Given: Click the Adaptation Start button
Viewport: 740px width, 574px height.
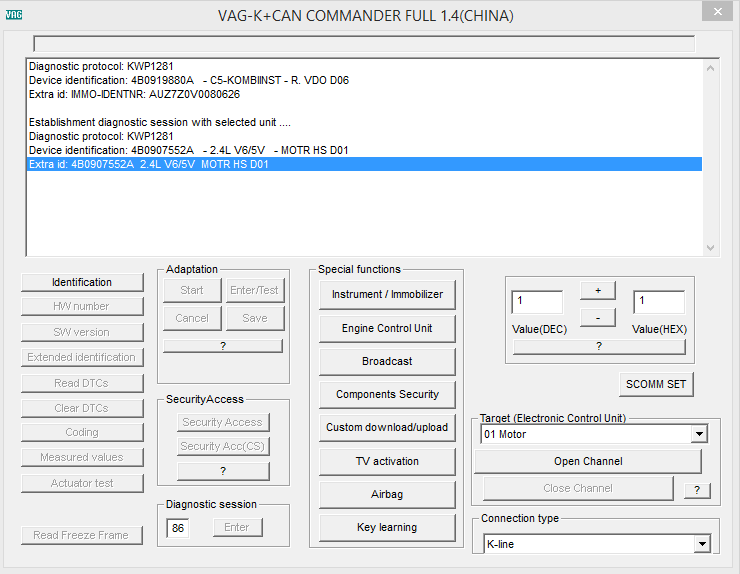Looking at the screenshot, I should (x=192, y=290).
